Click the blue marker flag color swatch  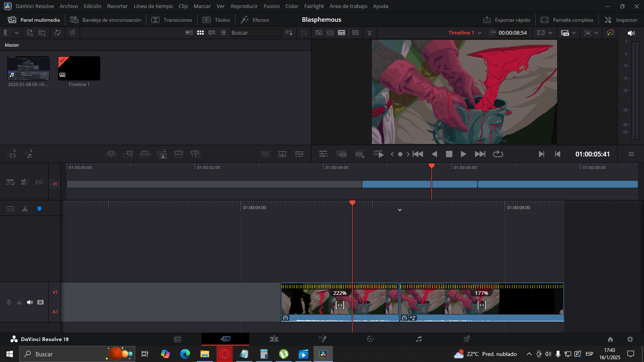[x=39, y=209]
